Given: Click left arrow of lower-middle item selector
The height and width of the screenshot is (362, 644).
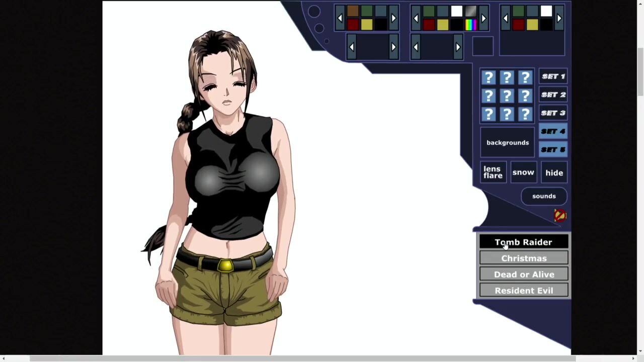Looking at the screenshot, I should point(416,47).
